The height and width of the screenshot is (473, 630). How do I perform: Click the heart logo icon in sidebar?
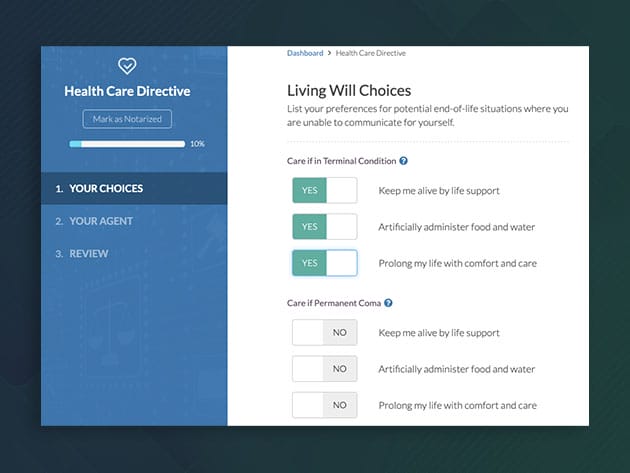[x=127, y=66]
